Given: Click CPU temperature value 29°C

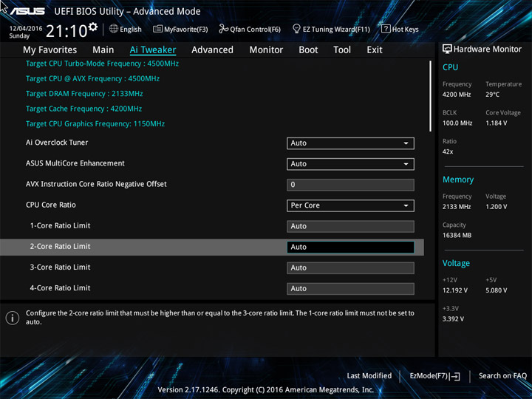Looking at the screenshot, I should click(492, 95).
